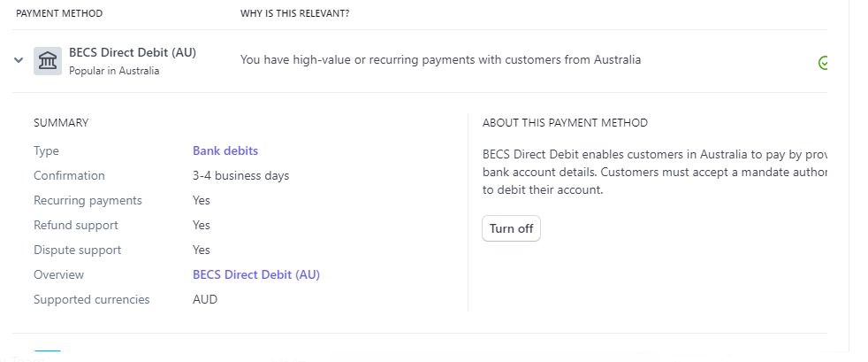The image size is (868, 362).
Task: Click the PAYMENT METHOD column header
Action: click(x=59, y=14)
